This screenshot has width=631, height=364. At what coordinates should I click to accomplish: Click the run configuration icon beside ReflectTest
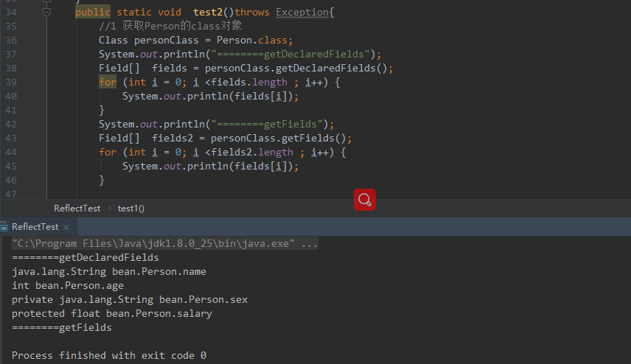[4, 227]
